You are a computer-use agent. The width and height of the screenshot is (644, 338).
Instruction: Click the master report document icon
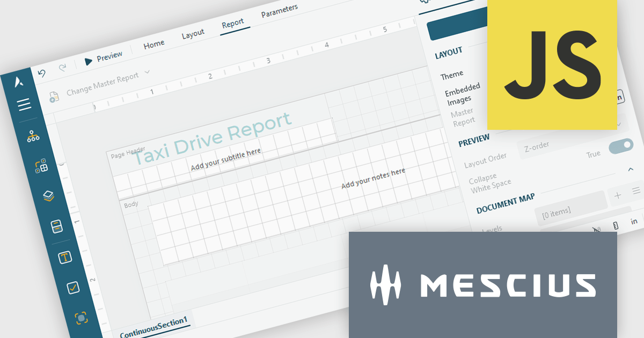tap(54, 97)
